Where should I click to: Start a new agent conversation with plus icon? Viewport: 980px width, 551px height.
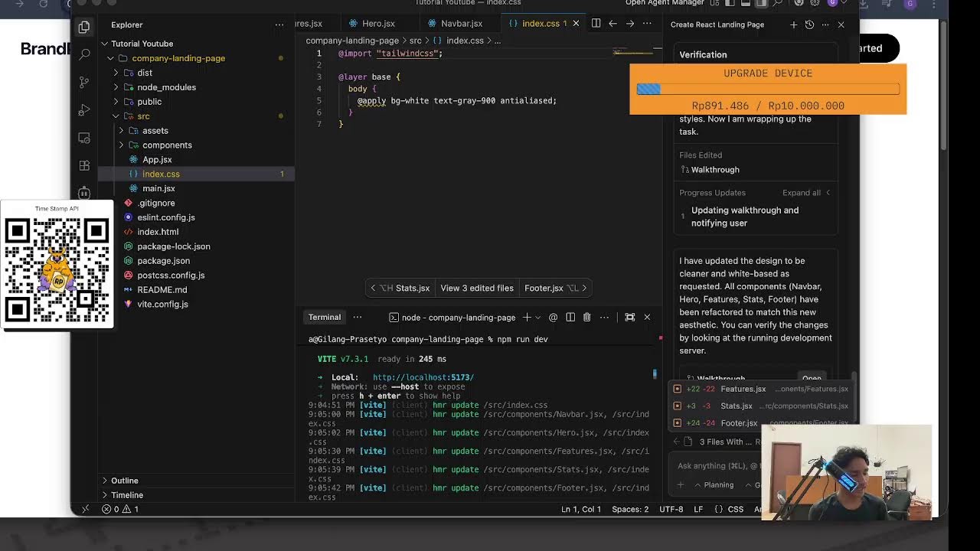[x=793, y=24]
